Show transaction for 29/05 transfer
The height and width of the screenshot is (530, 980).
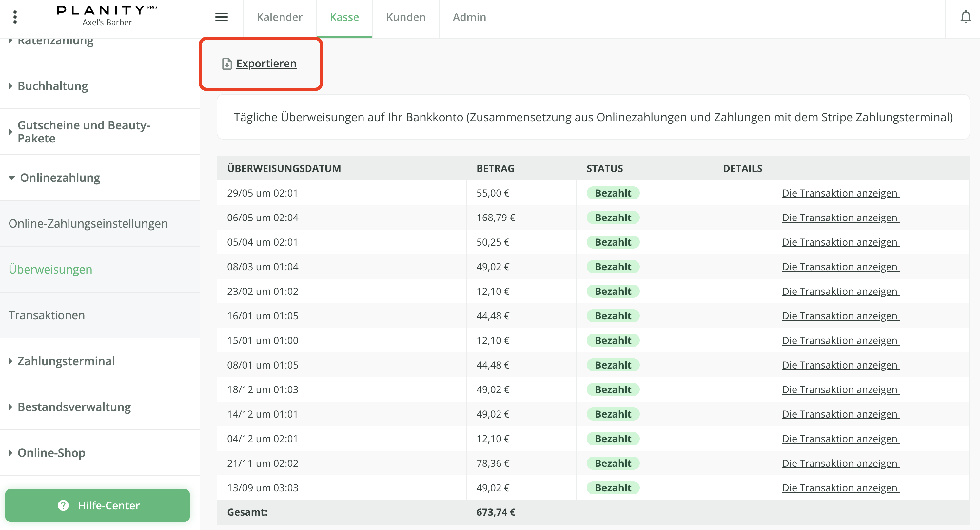coord(840,193)
